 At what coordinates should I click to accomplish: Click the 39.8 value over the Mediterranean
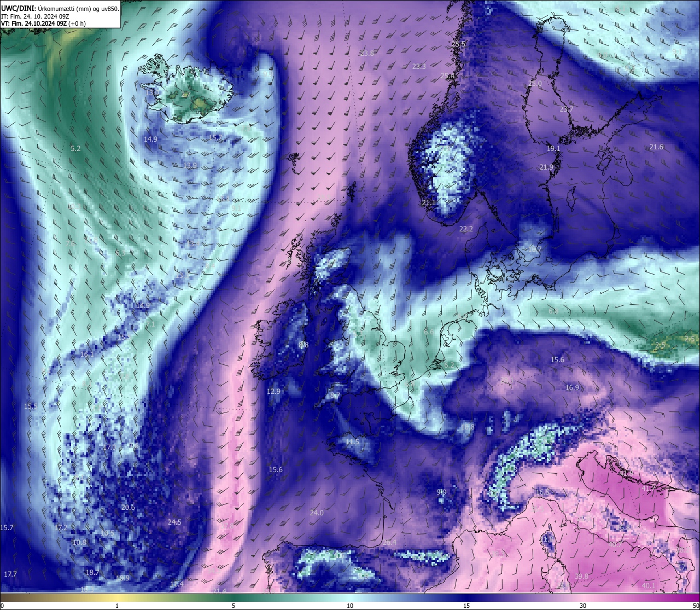click(582, 576)
